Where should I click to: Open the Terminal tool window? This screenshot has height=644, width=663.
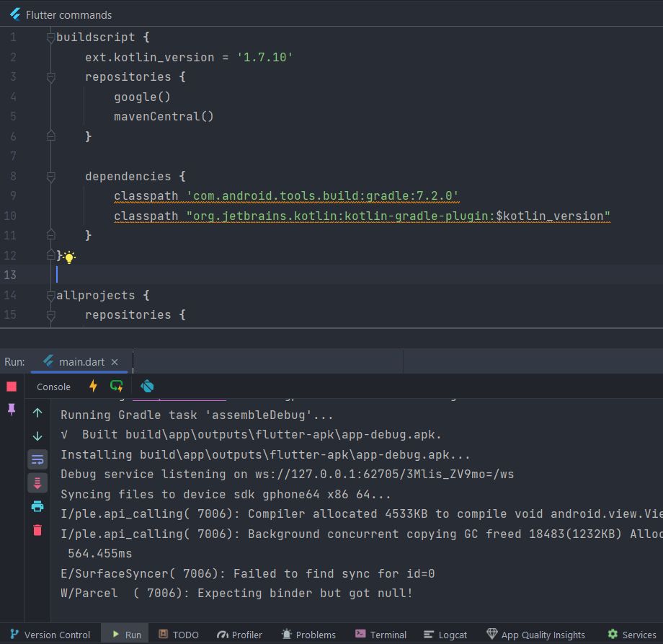381,635
